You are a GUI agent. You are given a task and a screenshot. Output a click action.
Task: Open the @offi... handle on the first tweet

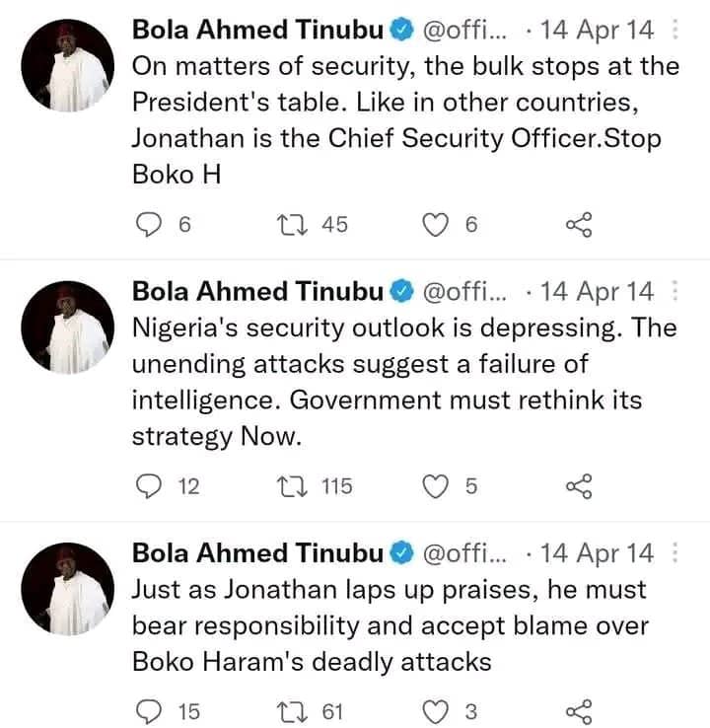click(464, 30)
